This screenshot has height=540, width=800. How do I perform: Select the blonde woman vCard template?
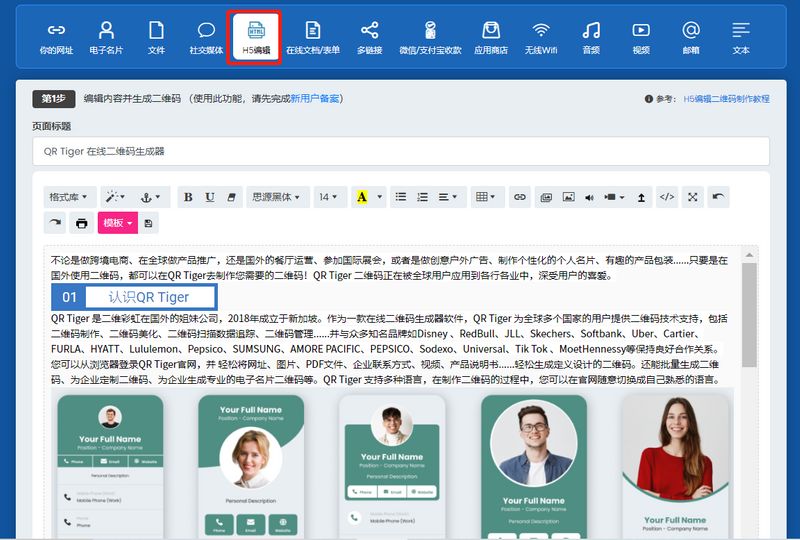(x=251, y=465)
